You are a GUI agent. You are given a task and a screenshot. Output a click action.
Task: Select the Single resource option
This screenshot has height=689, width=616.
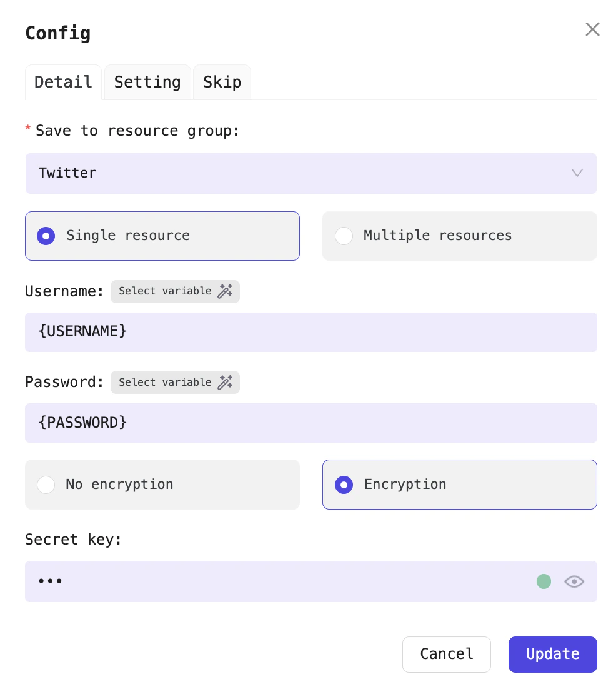[x=162, y=236]
